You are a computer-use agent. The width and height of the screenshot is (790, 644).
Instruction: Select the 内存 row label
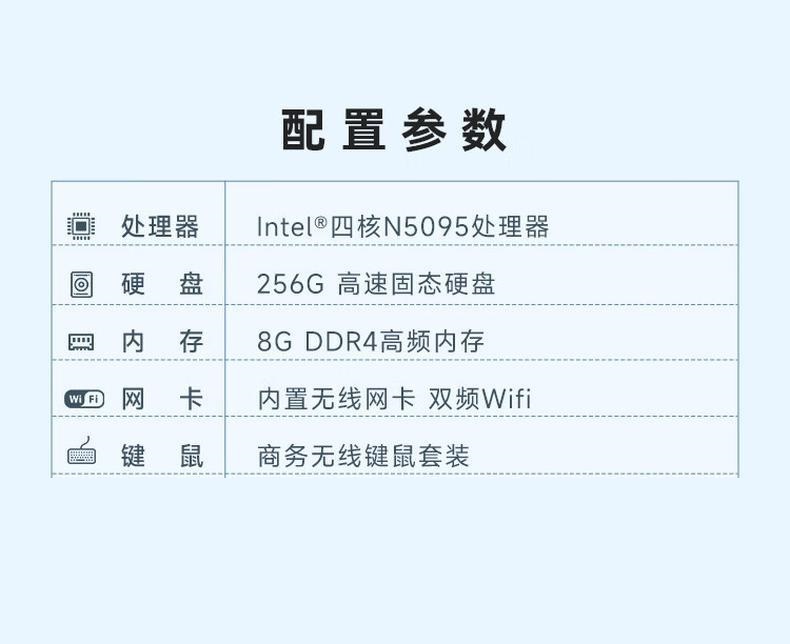(x=162, y=342)
